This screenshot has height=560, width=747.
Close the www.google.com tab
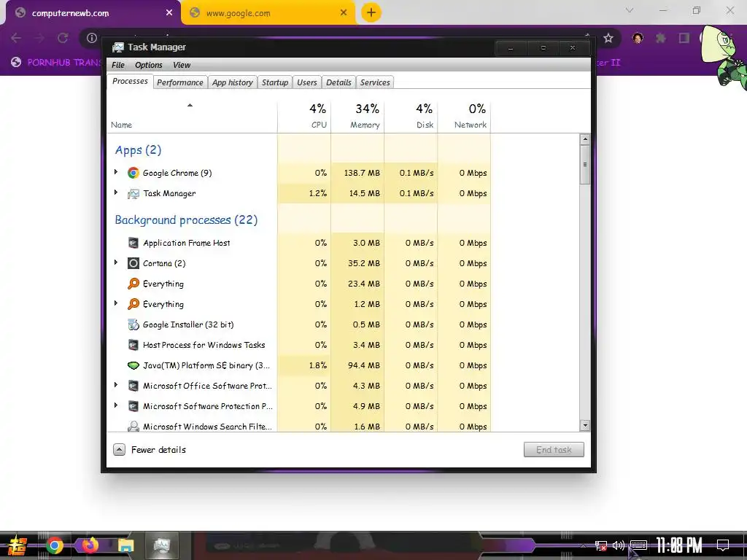click(x=344, y=13)
